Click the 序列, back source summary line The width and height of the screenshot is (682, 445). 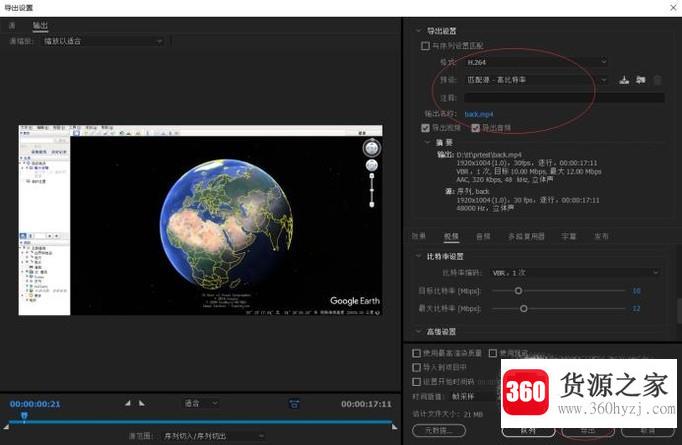[x=473, y=191]
